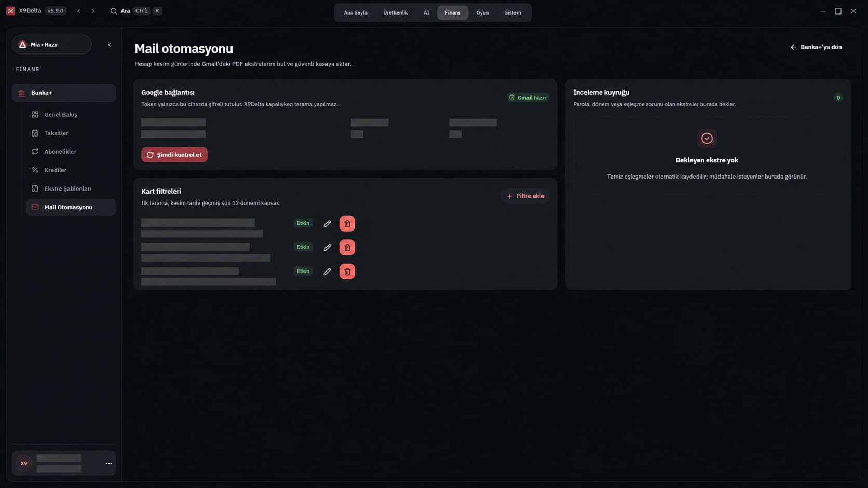Click Filtre ekle to add filter

[x=525, y=196]
